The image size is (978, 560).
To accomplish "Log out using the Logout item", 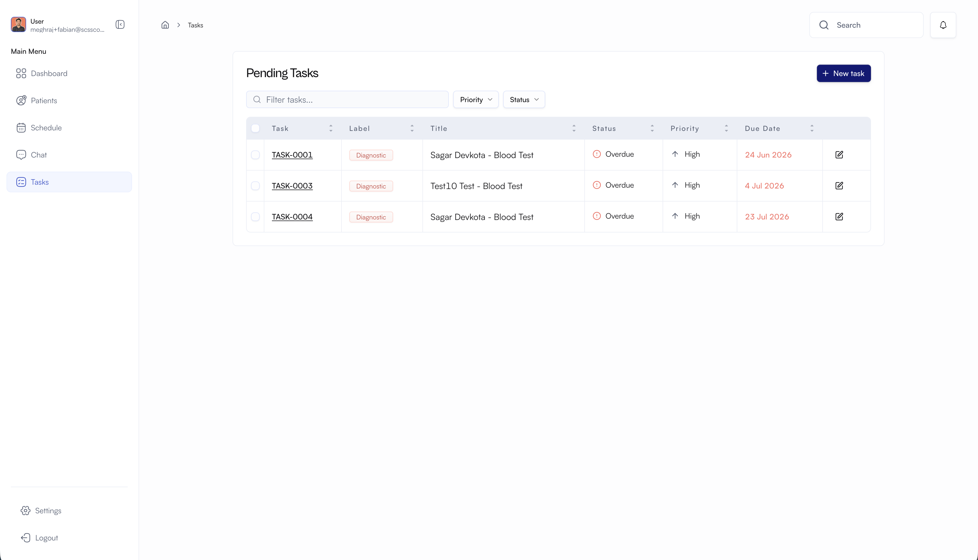I will 69,538.
